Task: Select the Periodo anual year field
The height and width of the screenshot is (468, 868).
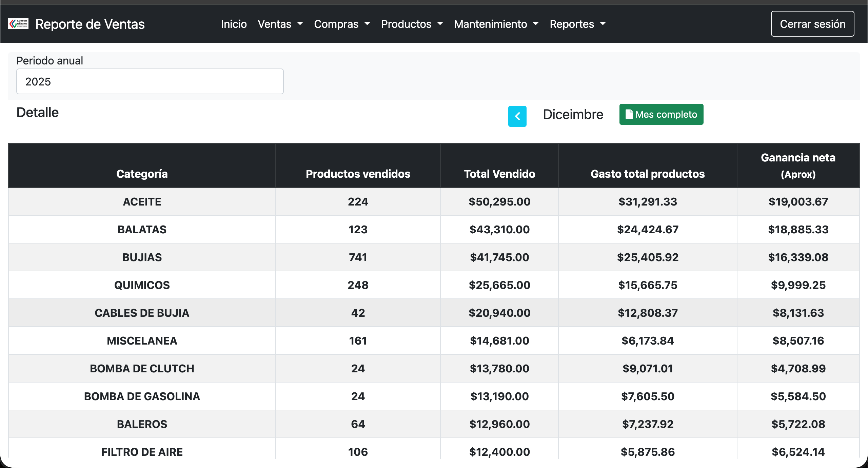Action: click(150, 81)
